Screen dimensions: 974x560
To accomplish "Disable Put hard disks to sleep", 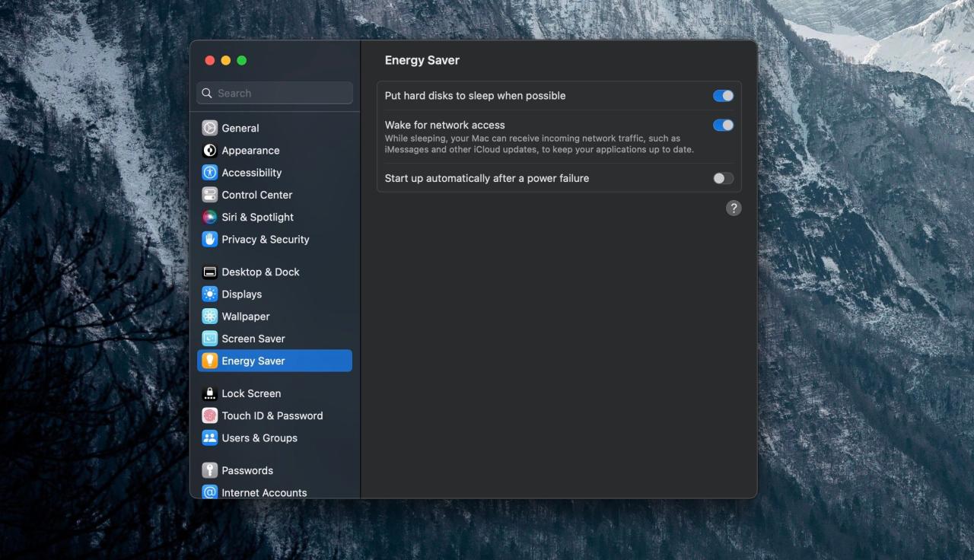I will click(723, 96).
